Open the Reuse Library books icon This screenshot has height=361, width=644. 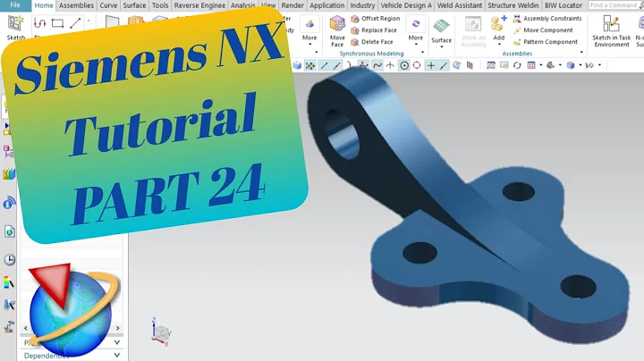tap(9, 174)
